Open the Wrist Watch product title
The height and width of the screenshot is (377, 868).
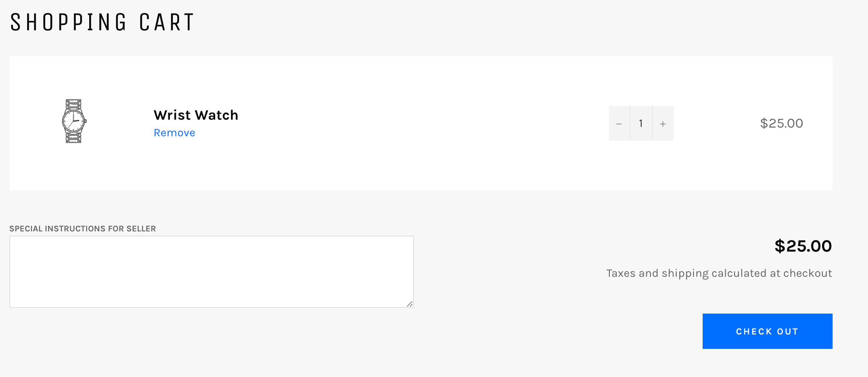click(196, 115)
